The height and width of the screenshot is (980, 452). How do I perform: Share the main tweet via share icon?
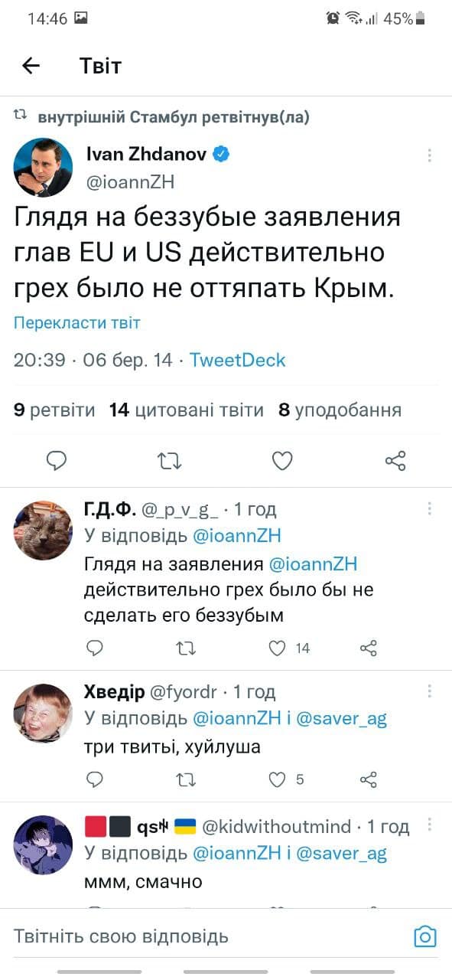pyautogui.click(x=395, y=460)
